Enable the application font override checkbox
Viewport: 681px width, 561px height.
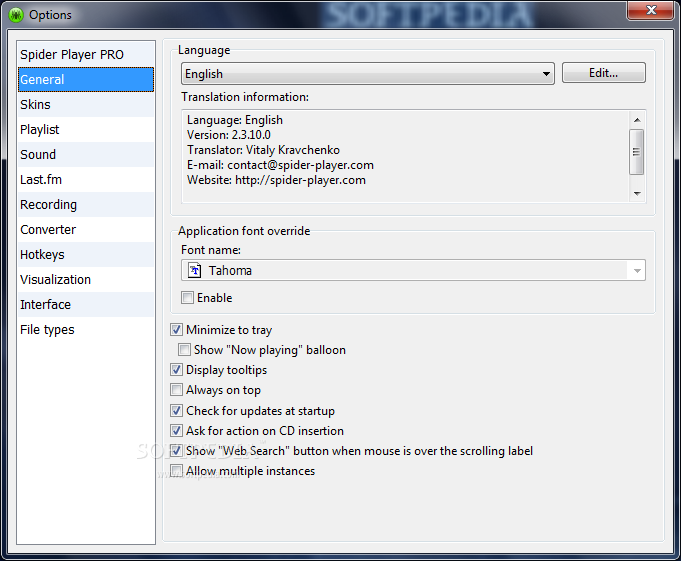coord(187,298)
